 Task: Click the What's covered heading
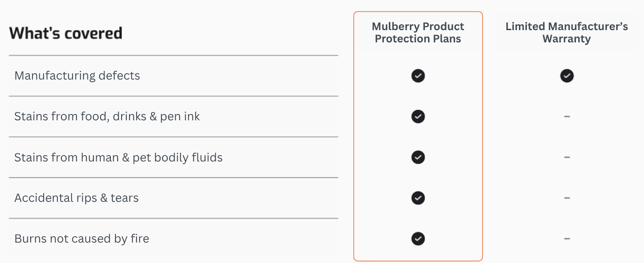pos(65,33)
